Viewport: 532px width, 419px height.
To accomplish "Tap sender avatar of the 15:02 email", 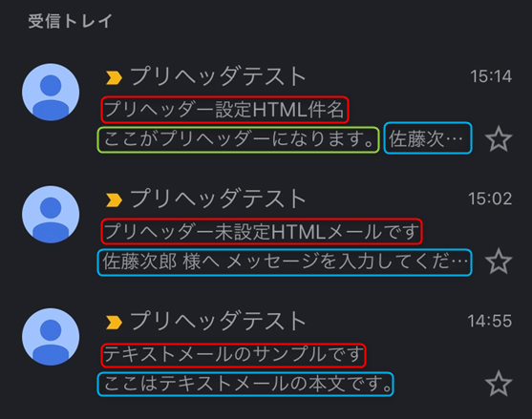I will 51,214.
